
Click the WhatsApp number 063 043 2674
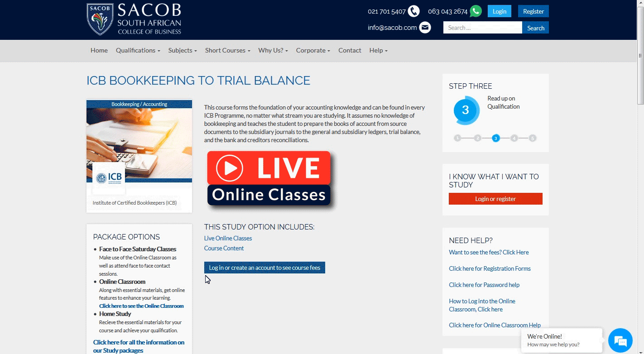(447, 11)
